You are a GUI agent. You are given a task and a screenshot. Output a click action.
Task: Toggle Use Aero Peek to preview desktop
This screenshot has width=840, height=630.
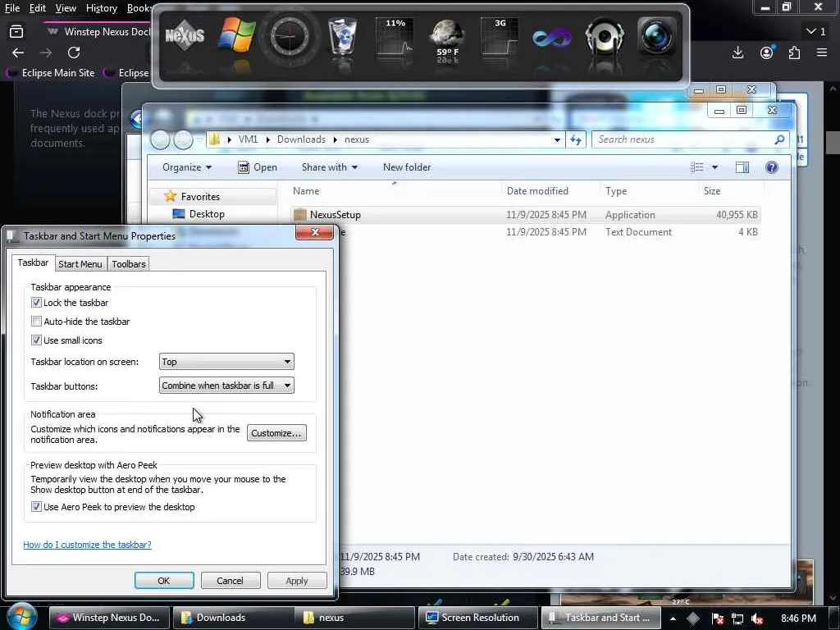pos(36,507)
